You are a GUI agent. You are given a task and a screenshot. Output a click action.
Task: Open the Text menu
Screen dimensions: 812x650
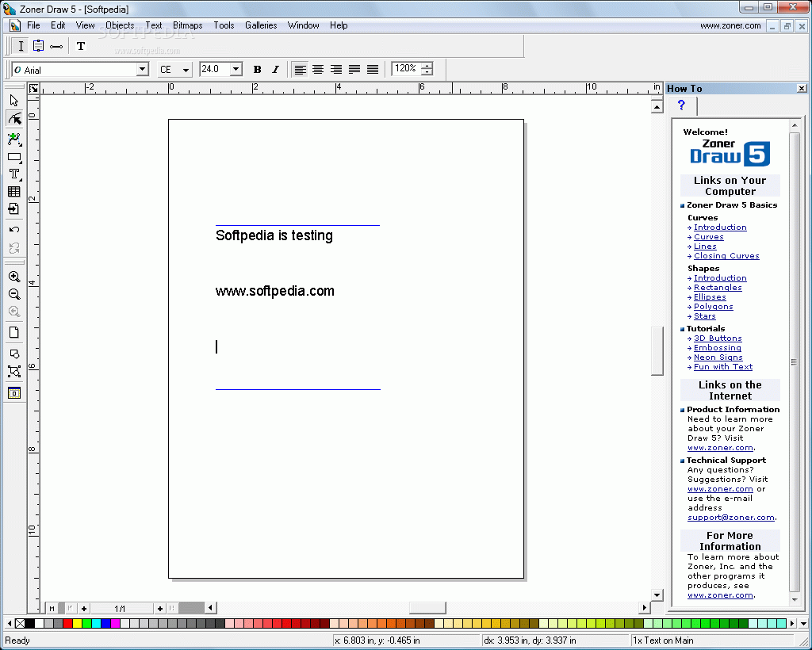pyautogui.click(x=153, y=25)
